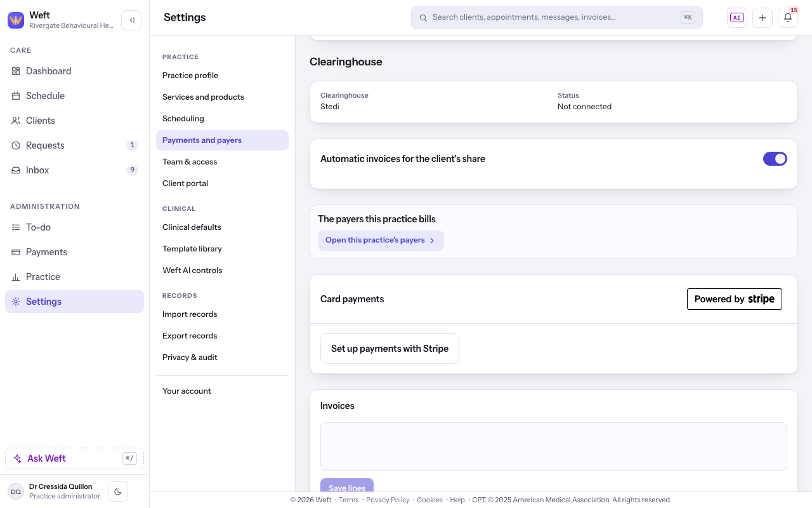Click the Save lines button
This screenshot has height=508, width=812.
click(x=347, y=485)
